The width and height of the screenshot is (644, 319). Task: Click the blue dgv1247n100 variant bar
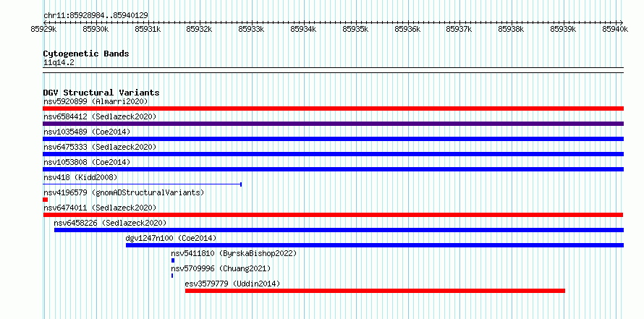[x=375, y=245]
